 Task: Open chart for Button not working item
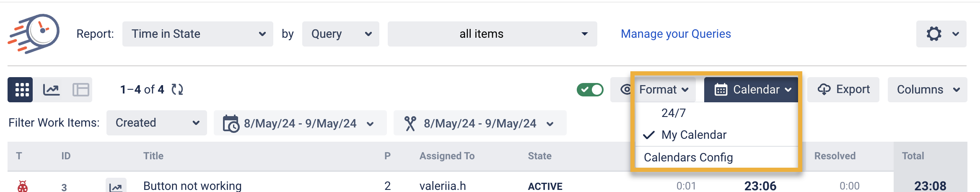click(x=116, y=186)
